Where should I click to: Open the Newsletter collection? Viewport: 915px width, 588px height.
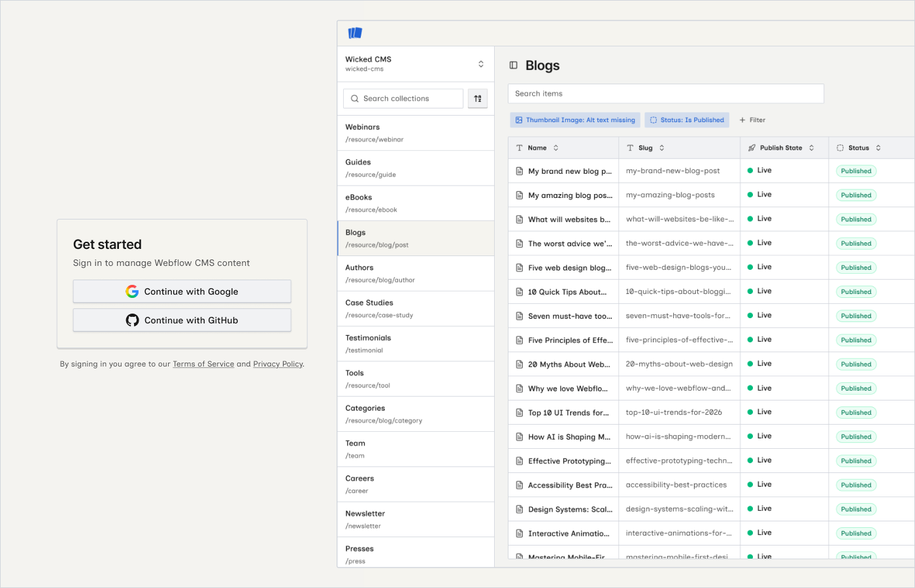pos(416,520)
